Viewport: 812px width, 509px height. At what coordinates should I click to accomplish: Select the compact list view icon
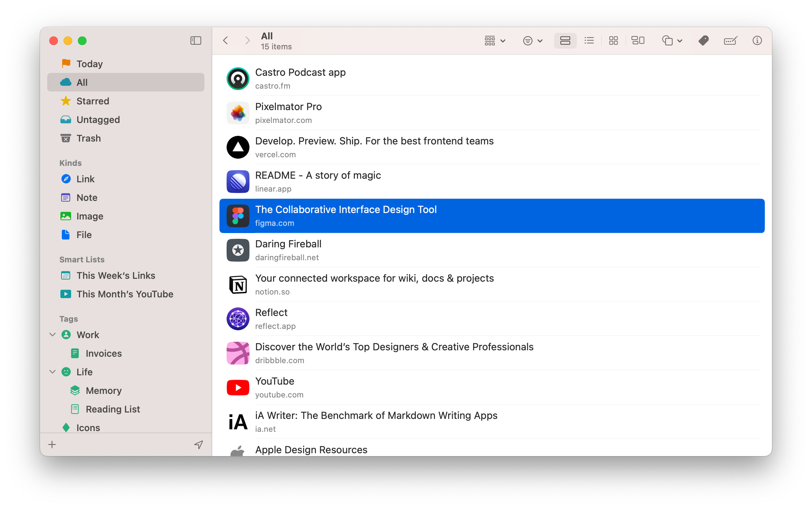(589, 40)
